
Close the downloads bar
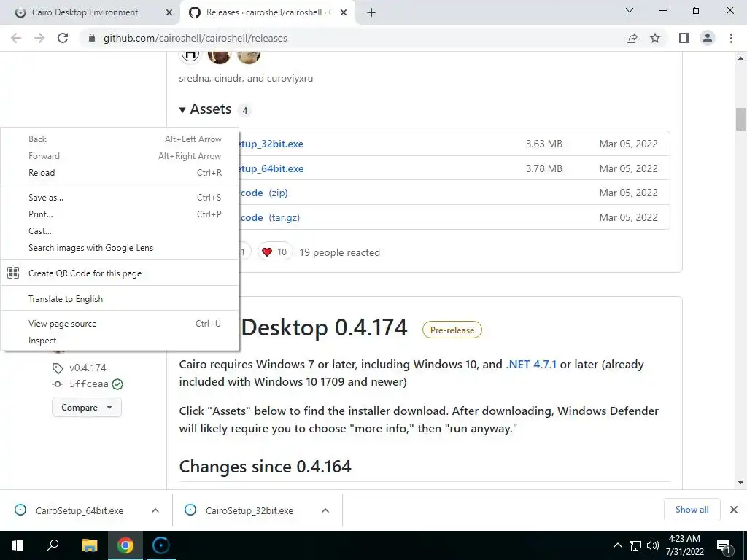[x=734, y=510]
